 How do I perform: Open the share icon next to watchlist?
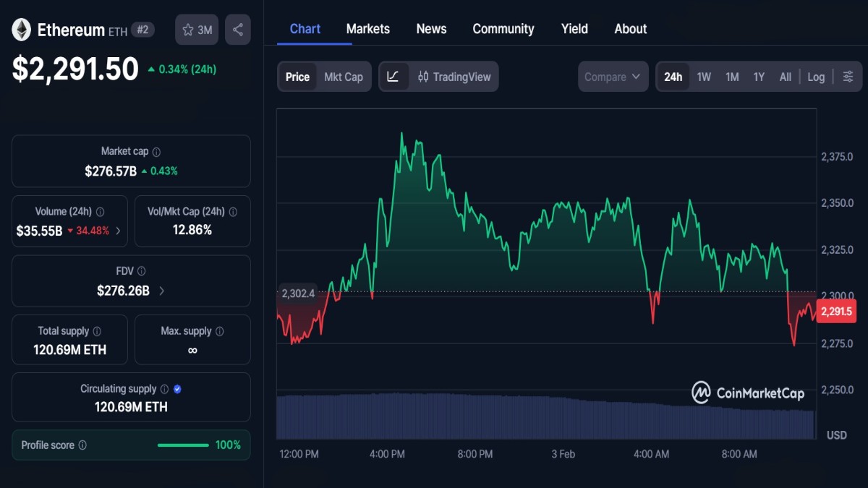[237, 29]
